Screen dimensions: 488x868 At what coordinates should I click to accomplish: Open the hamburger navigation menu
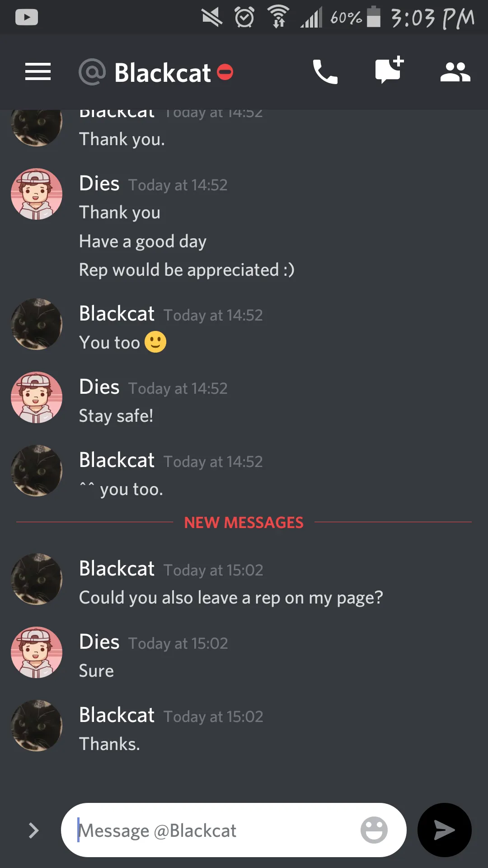click(x=38, y=72)
